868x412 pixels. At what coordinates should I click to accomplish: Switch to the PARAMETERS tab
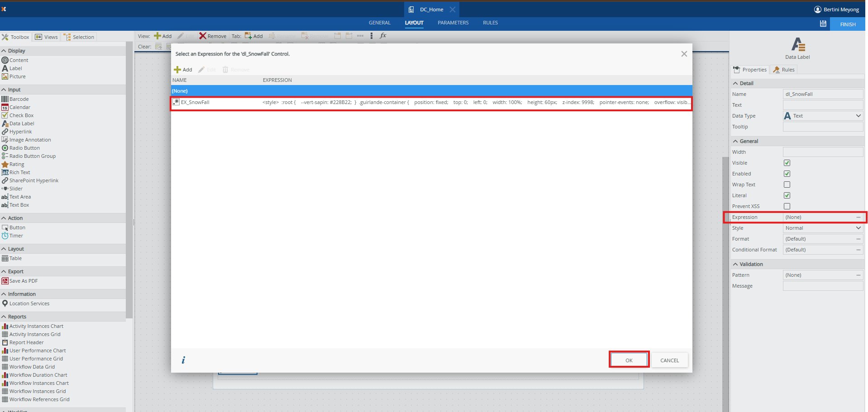(453, 23)
